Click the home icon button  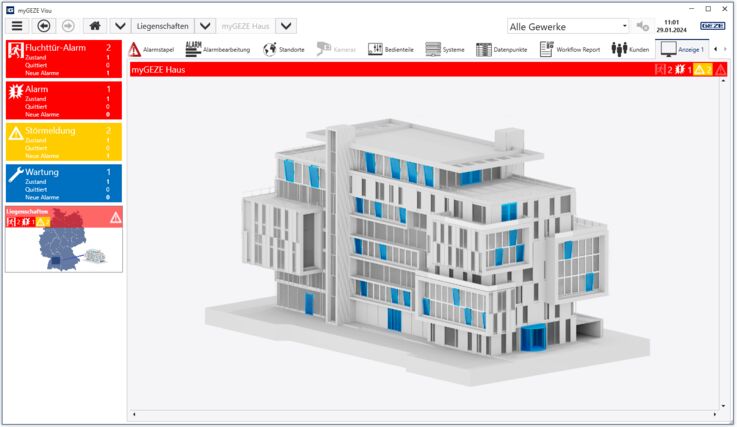(95, 26)
